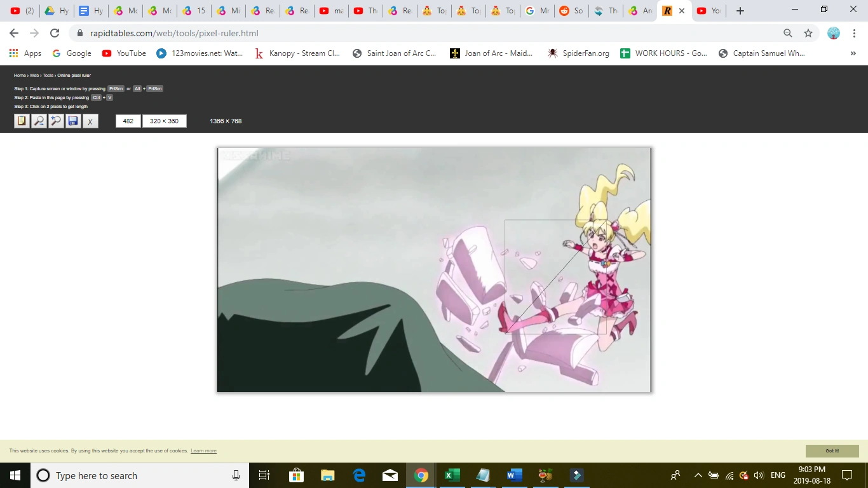The width and height of the screenshot is (868, 488).
Task: Follow the Learn more cookies link
Action: (203, 451)
